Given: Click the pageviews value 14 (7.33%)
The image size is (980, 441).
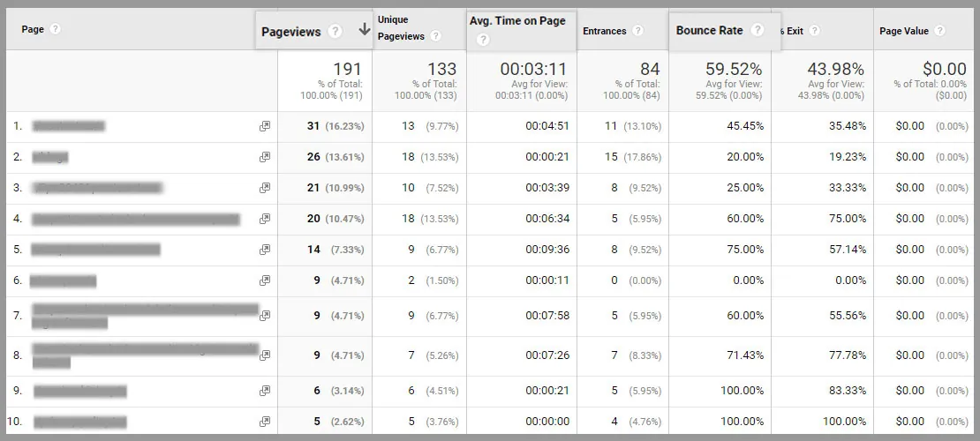Looking at the screenshot, I should (x=335, y=250).
